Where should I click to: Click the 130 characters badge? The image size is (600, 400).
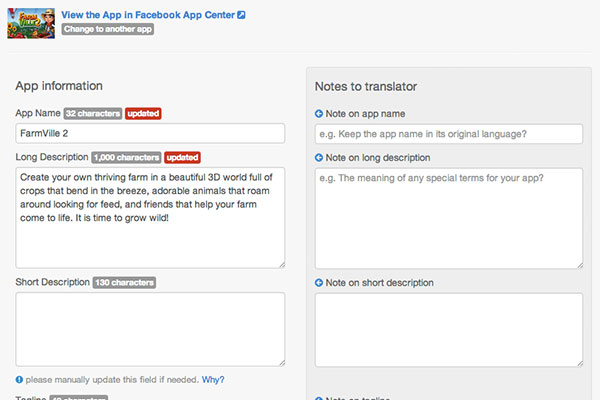coord(124,282)
